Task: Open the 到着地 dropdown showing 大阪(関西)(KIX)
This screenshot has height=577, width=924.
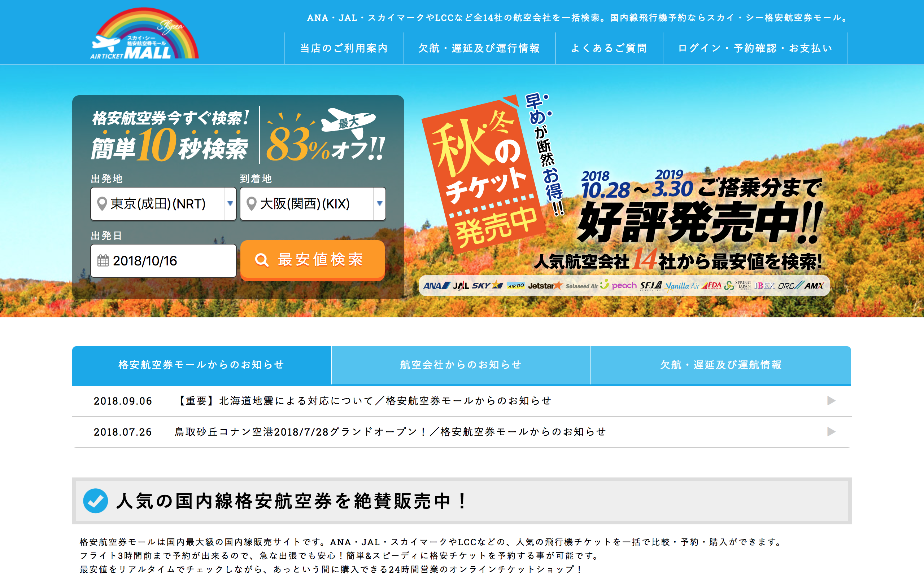Action: 312,204
